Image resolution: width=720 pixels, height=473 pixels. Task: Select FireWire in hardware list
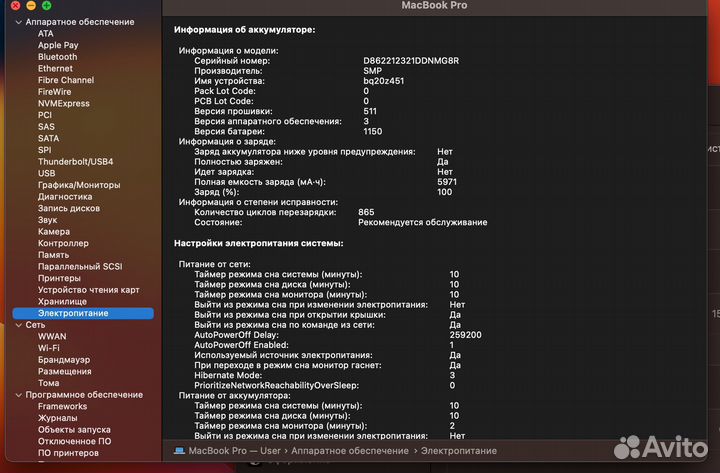point(54,92)
